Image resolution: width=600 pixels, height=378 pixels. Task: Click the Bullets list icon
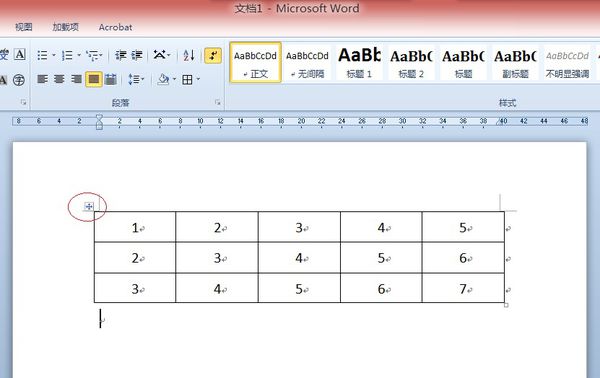pos(42,56)
